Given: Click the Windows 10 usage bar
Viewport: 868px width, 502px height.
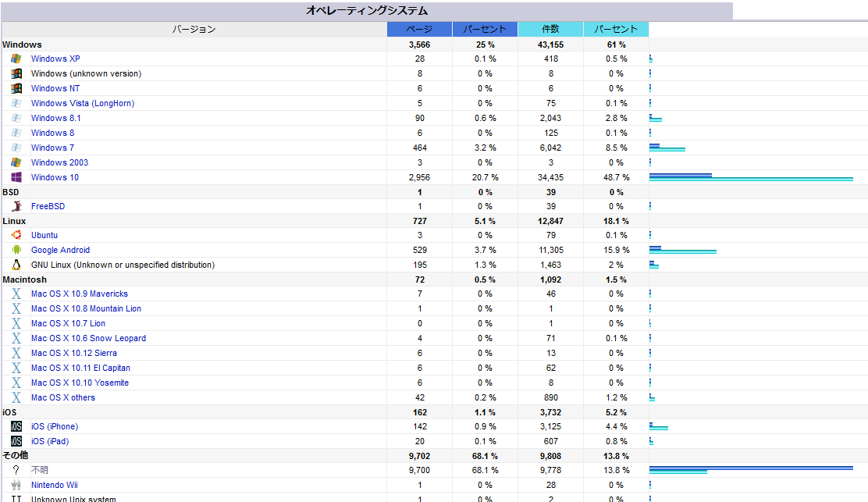Looking at the screenshot, I should pos(750,177).
